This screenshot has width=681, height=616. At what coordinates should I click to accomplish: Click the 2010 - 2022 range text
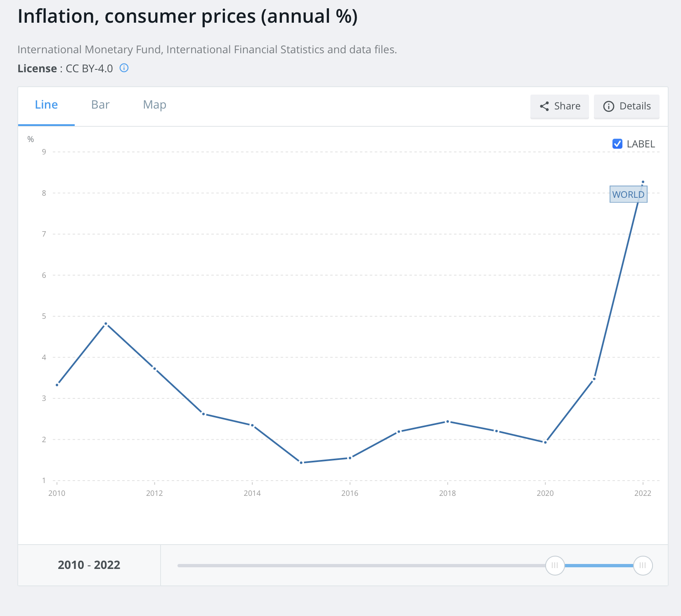pos(89,565)
